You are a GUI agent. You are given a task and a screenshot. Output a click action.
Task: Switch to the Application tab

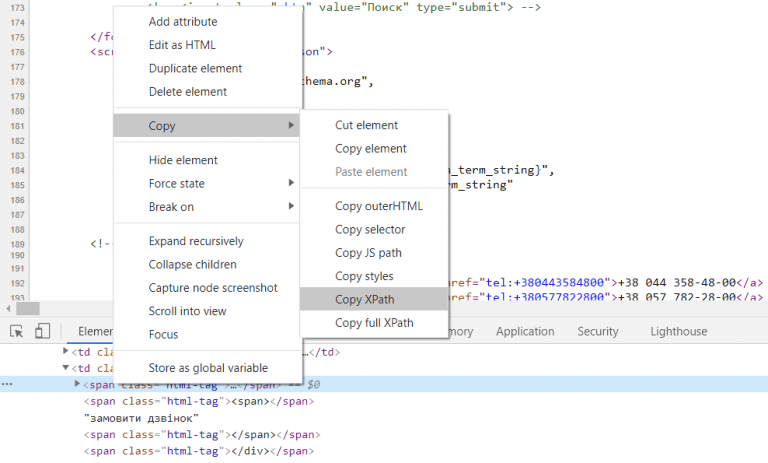pos(525,331)
